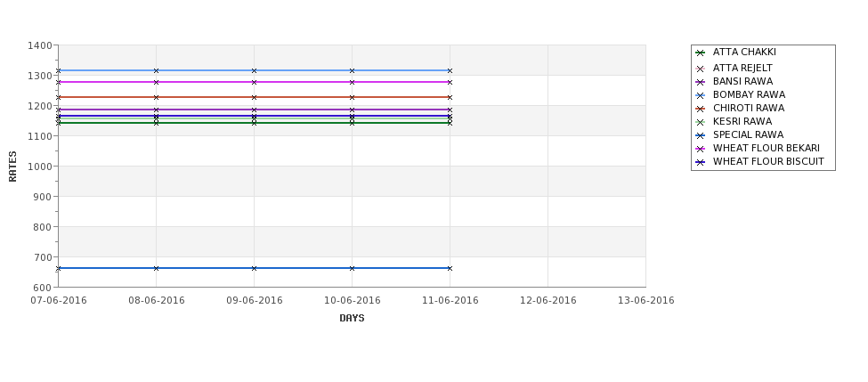Click the WHEAT FLOUR BEKARI legend marker
868x382 pixels.
pyautogui.click(x=700, y=149)
